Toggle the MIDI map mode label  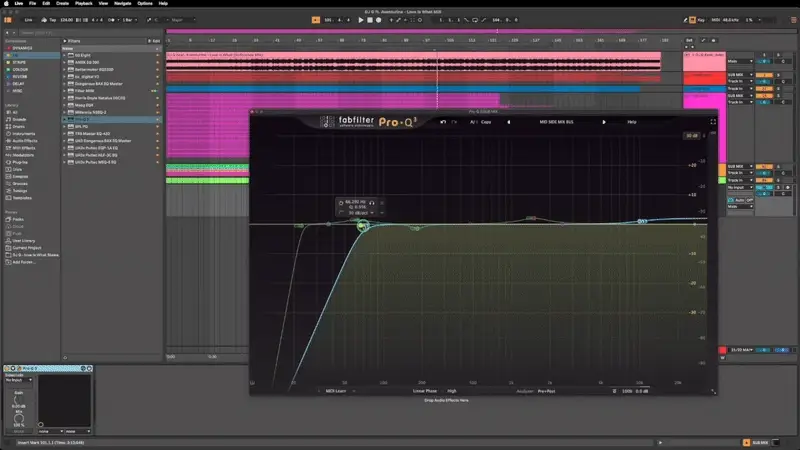[x=715, y=20]
